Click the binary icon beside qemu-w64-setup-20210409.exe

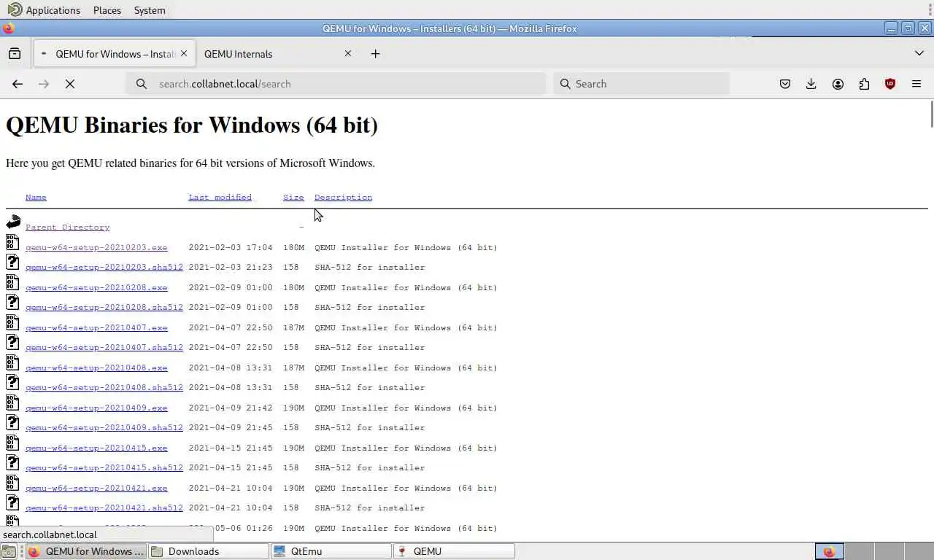coord(12,402)
